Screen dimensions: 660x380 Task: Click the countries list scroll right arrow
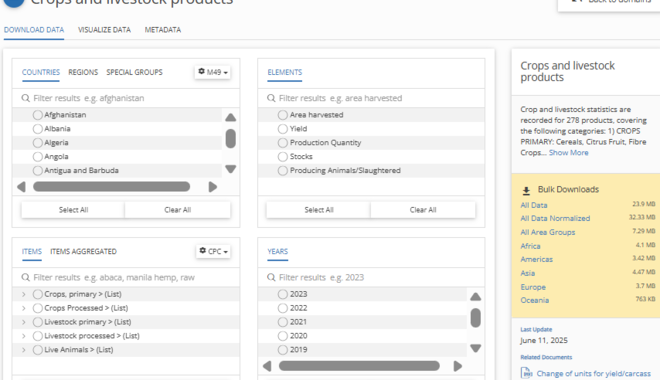213,186
